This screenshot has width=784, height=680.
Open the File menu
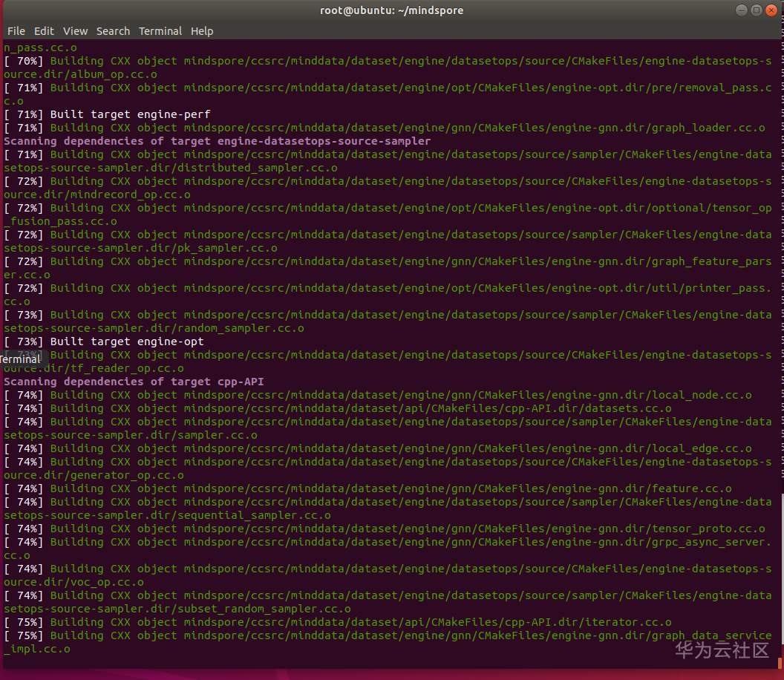[x=16, y=31]
